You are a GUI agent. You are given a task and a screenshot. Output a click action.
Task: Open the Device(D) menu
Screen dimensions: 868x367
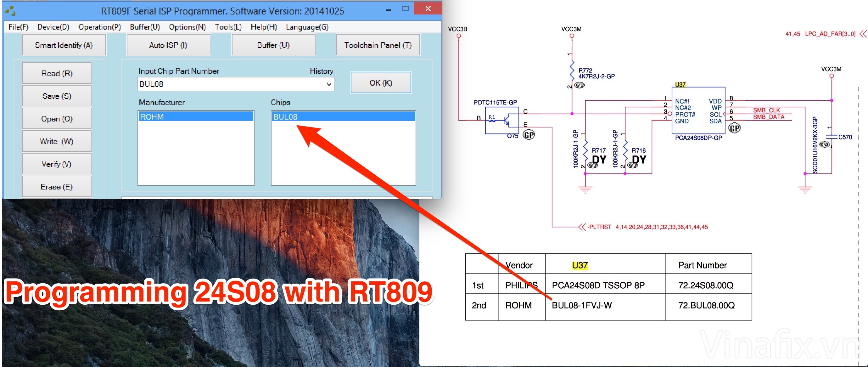pos(53,27)
